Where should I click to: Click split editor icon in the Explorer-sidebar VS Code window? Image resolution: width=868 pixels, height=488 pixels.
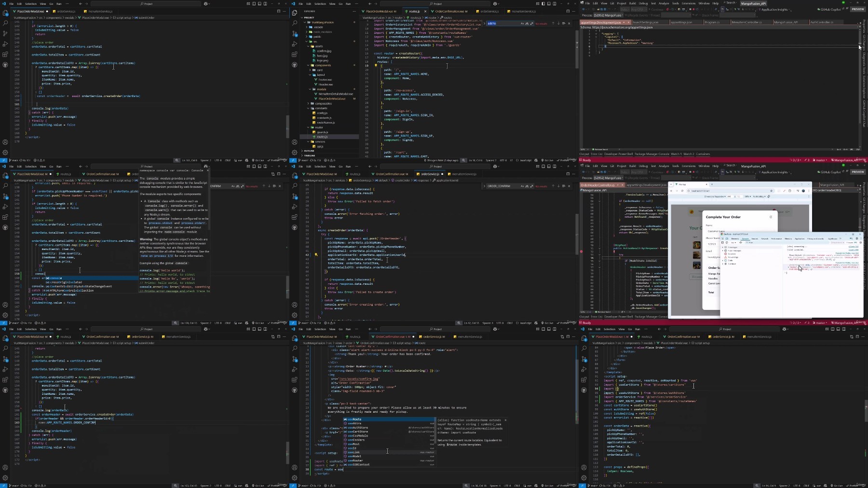[x=568, y=11]
